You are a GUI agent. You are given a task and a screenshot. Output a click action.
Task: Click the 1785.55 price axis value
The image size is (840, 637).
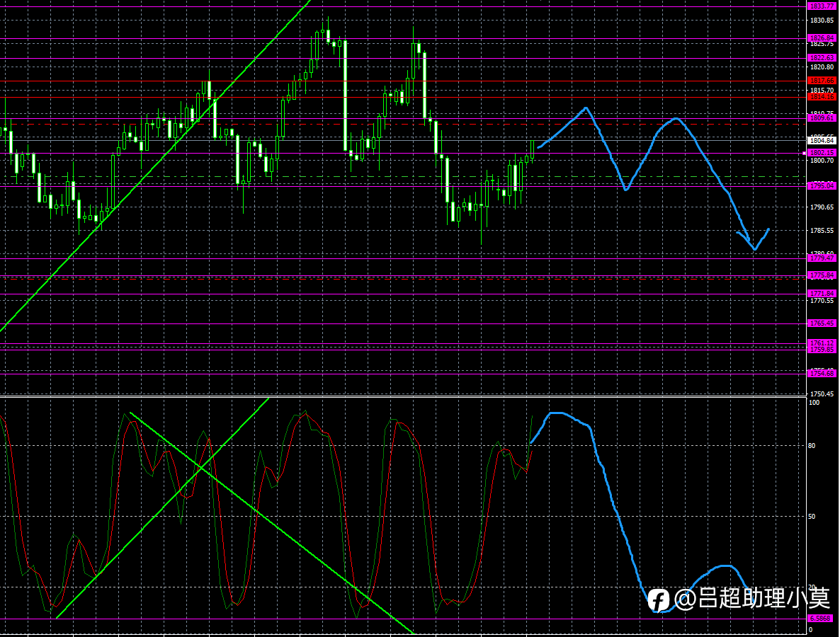click(822, 231)
